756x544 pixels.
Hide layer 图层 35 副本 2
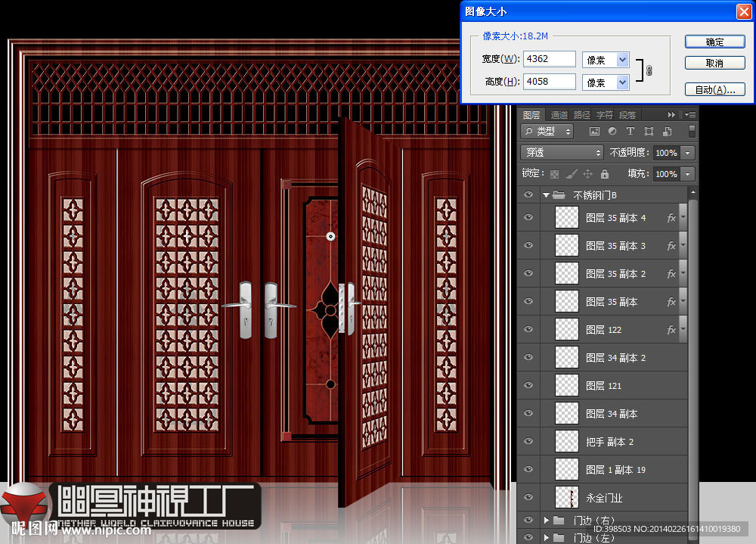[528, 273]
